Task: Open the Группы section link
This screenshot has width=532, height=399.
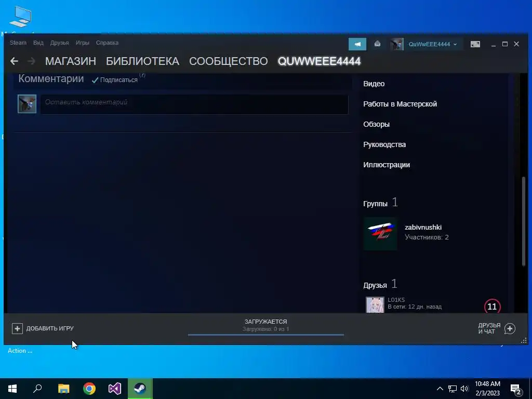Action: [x=375, y=204]
